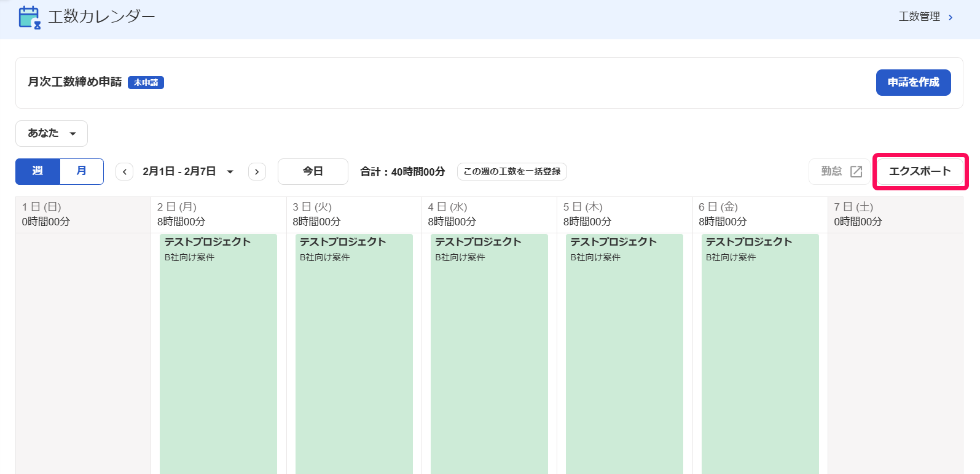Open the 工数管理 breadcrumb link

[919, 17]
